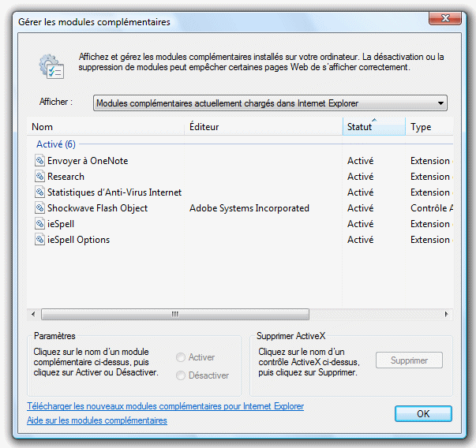Open the Afficher modules dropdown
The image size is (476, 448).
[x=270, y=103]
